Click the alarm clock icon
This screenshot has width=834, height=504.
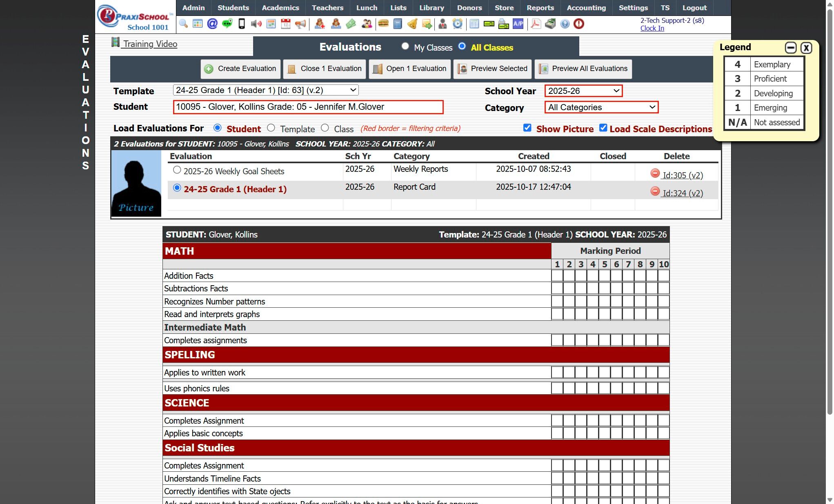pyautogui.click(x=458, y=24)
